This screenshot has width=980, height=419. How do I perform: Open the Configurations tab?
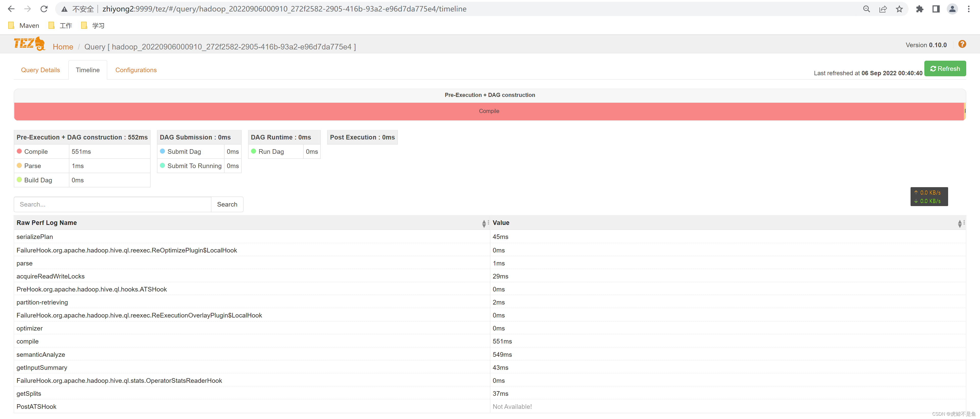coord(136,70)
